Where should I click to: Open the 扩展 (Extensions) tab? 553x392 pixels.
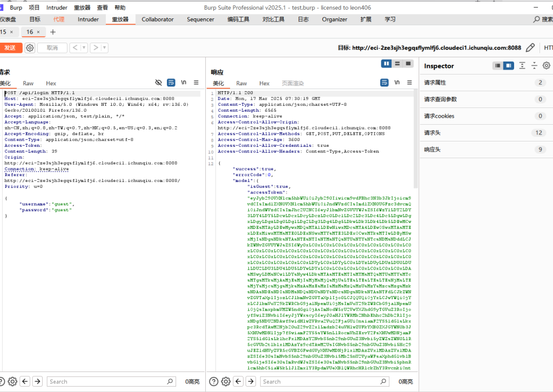click(x=366, y=19)
